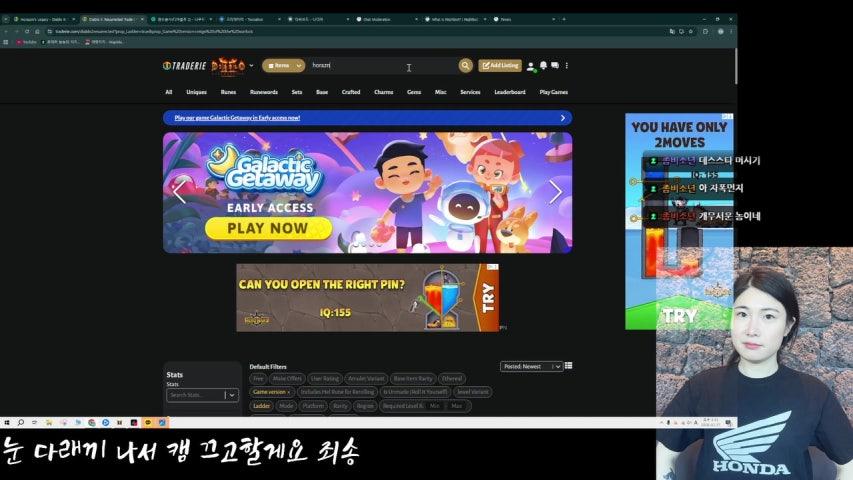Click the PLAY NOW button on banner
The image size is (853, 480).
click(x=268, y=229)
